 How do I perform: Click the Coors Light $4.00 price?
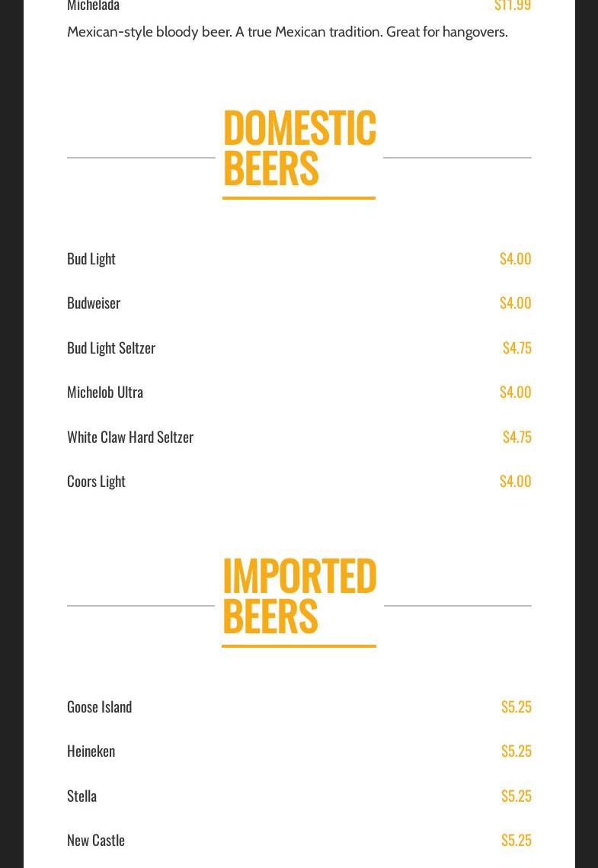coord(515,481)
